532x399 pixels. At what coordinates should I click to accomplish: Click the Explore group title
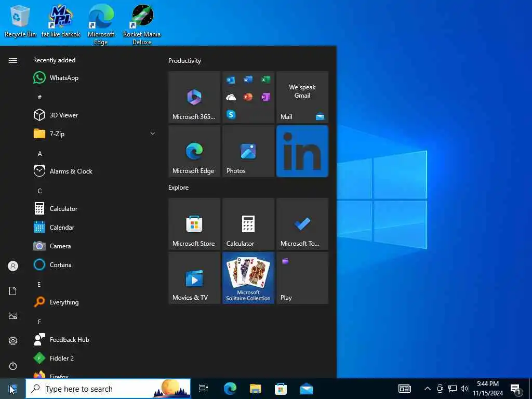179,188
